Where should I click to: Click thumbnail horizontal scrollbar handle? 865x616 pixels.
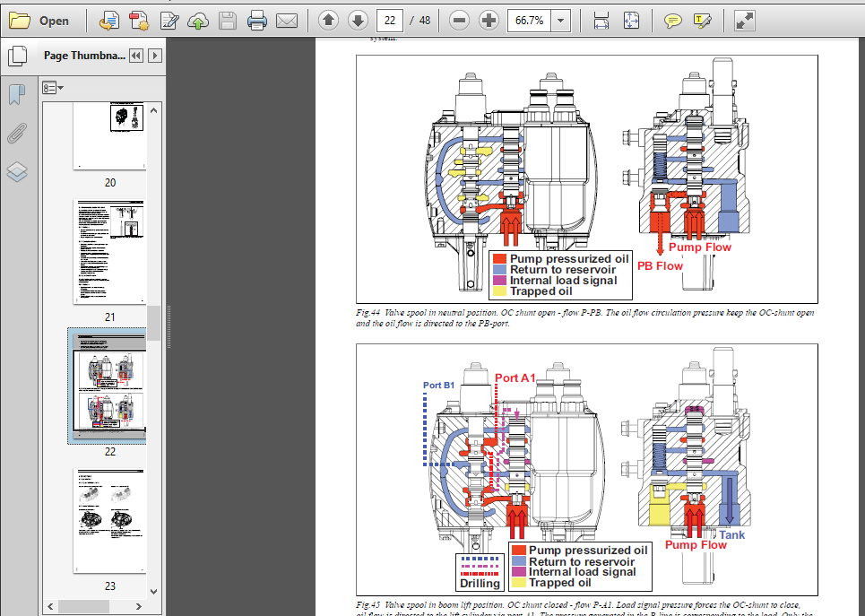point(84,606)
